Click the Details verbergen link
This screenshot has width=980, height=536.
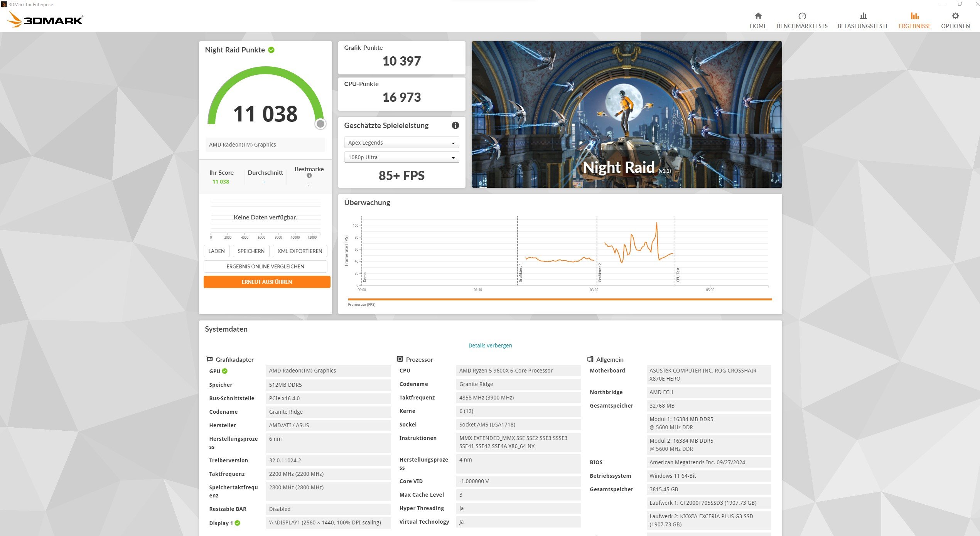coord(490,346)
